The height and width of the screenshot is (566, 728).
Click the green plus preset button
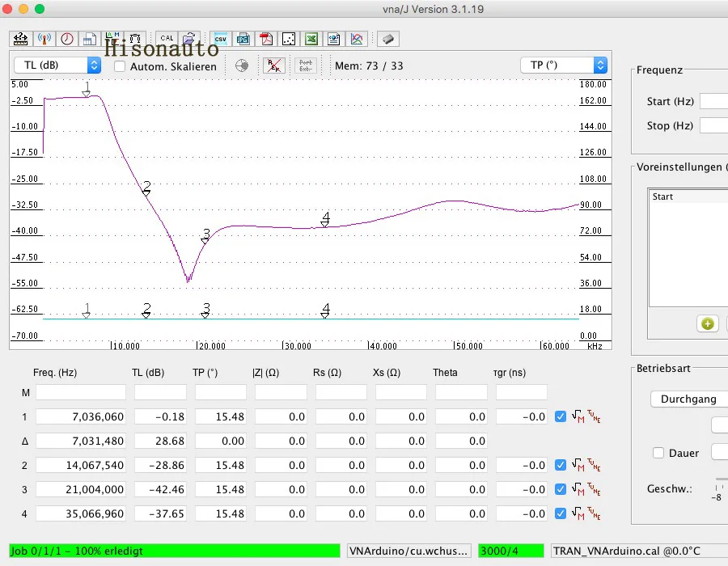tap(708, 323)
